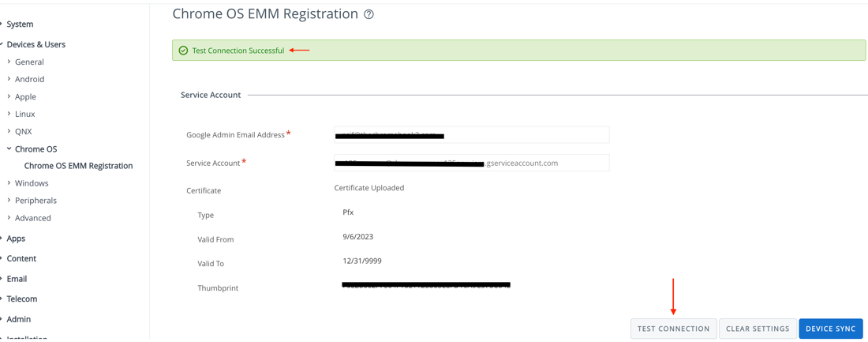The height and width of the screenshot is (342, 868).
Task: Open the Peripherals settings section
Action: (x=36, y=201)
